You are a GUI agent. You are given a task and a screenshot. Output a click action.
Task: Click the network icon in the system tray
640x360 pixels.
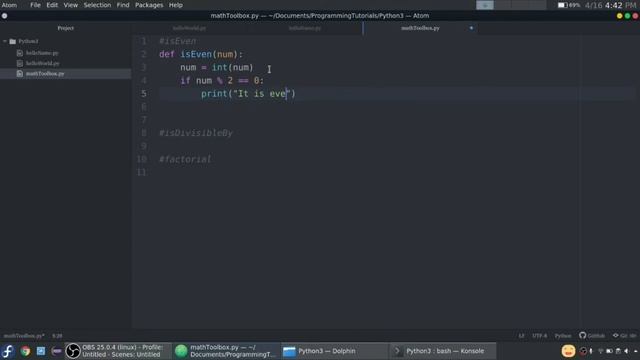[600, 351]
